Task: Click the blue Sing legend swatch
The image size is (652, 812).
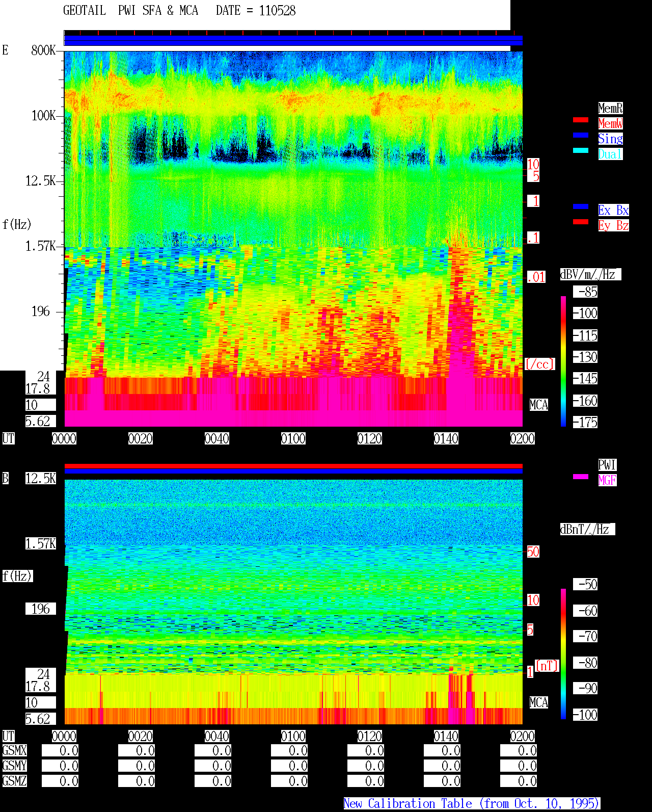Action: pyautogui.click(x=581, y=135)
